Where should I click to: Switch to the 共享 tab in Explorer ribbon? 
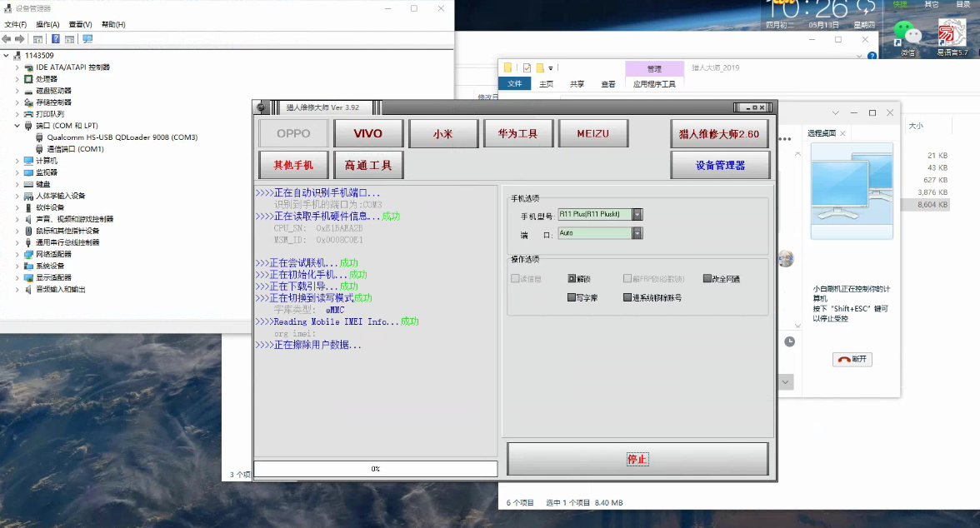577,84
